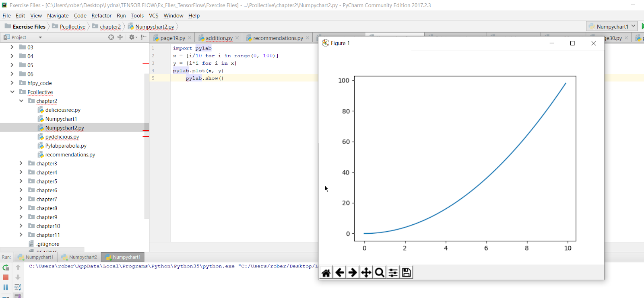Open the Tools menu
The image size is (644, 298).
pyautogui.click(x=137, y=16)
